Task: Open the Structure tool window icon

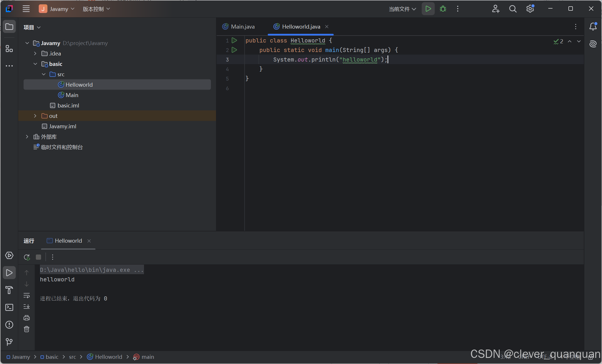Action: point(9,49)
